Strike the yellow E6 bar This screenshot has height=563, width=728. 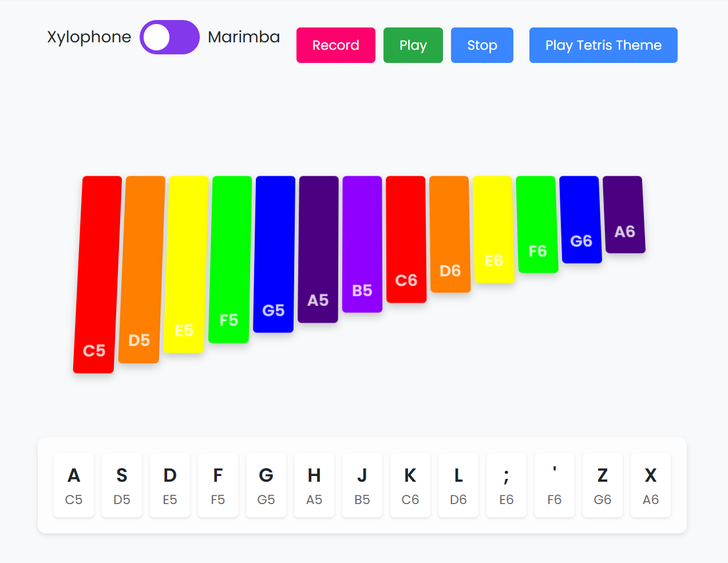pyautogui.click(x=493, y=229)
